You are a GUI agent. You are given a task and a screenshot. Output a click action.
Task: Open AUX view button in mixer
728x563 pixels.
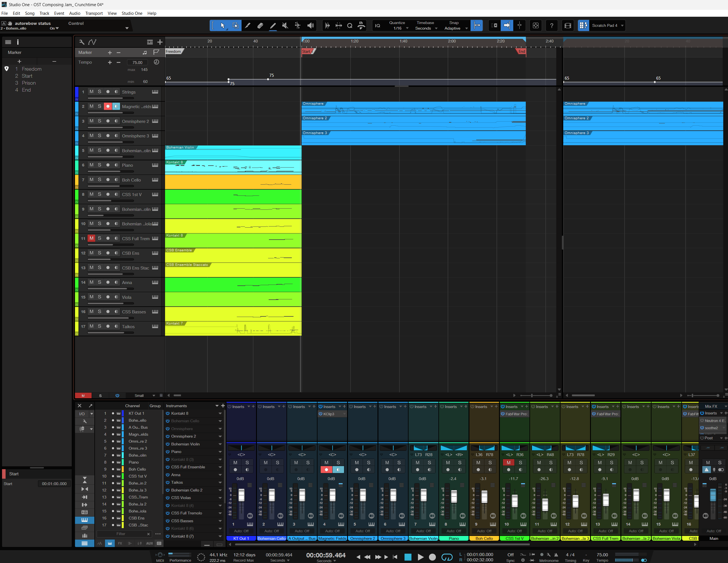149,543
